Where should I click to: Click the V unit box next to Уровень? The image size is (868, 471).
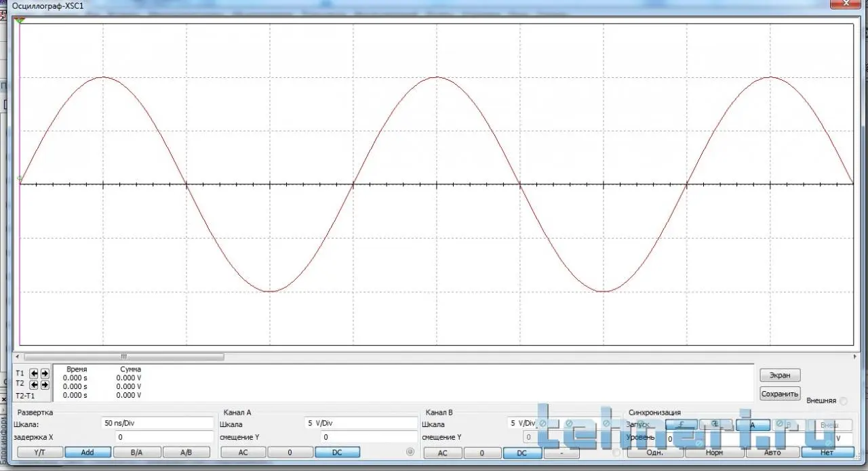coord(843,438)
